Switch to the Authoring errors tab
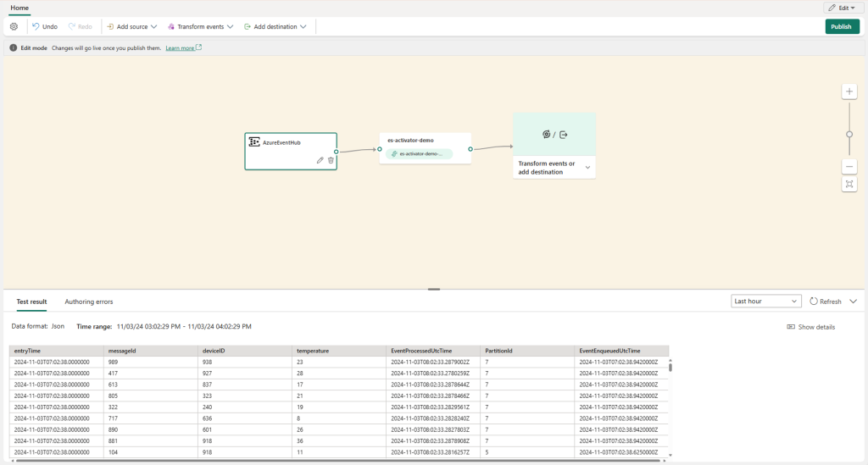 pyautogui.click(x=88, y=302)
